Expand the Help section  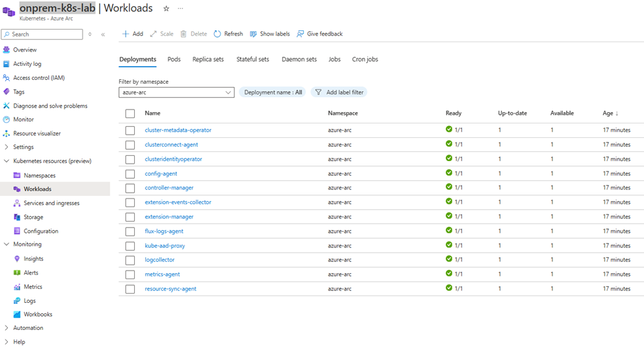6,342
